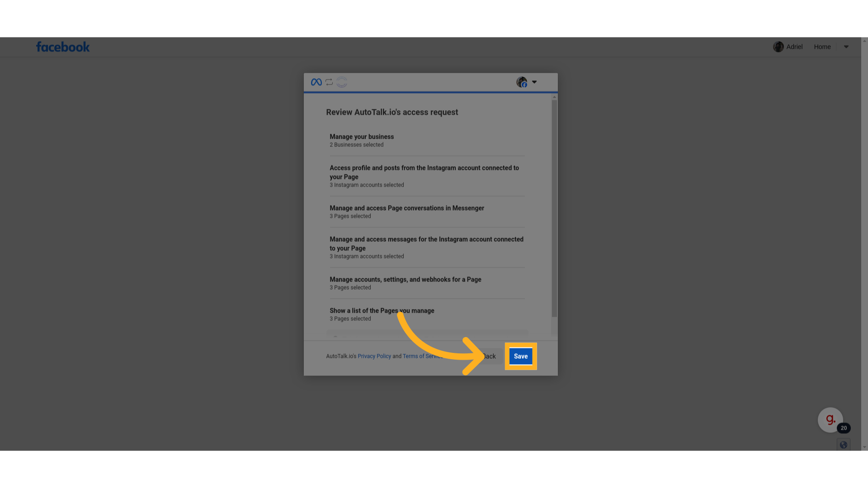Click the Guidde extension 'g.' badge
The width and height of the screenshot is (868, 488).
pos(830,420)
